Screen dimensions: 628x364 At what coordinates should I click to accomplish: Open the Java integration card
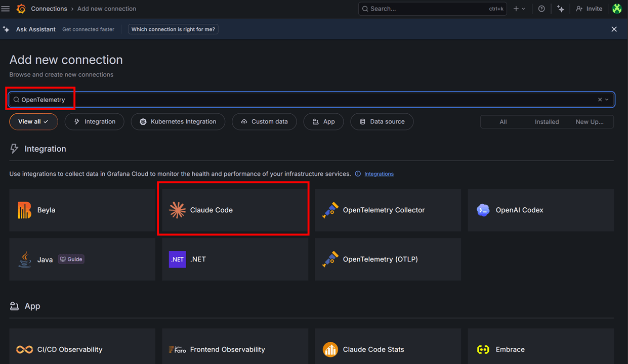pos(82,259)
